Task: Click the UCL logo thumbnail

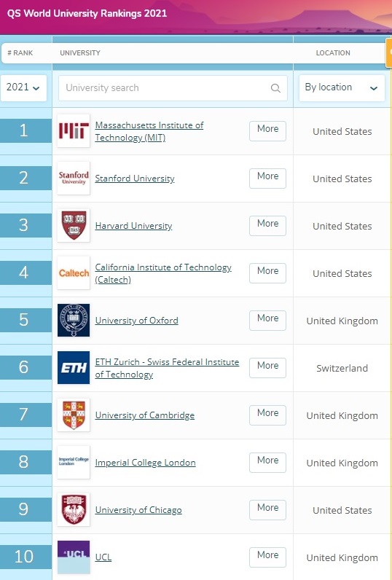Action: 74,557
